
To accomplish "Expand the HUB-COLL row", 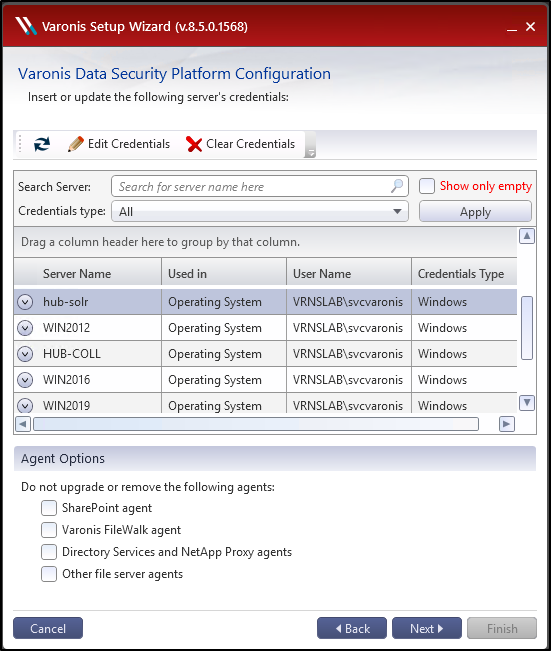I will tap(25, 354).
